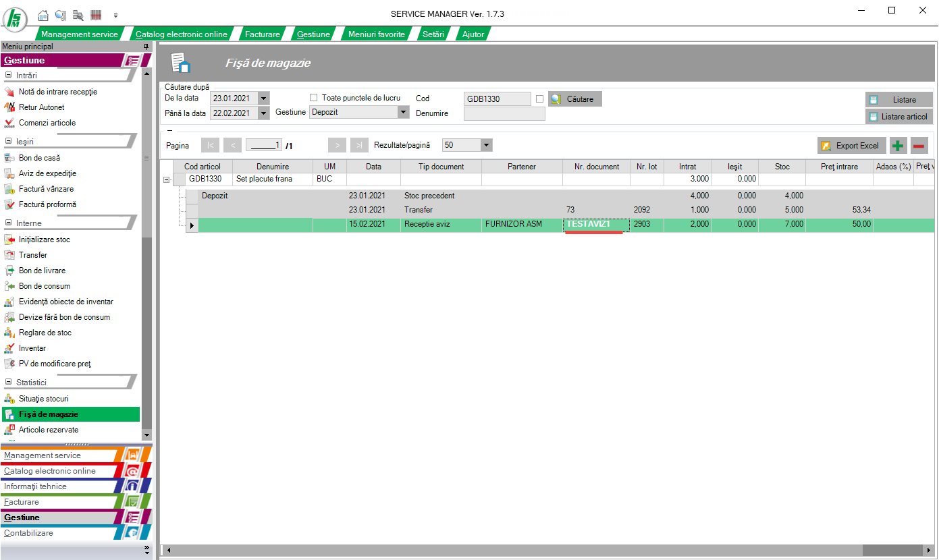This screenshot has height=560, width=939.
Task: Open the De la data date dropdown
Action: click(263, 99)
